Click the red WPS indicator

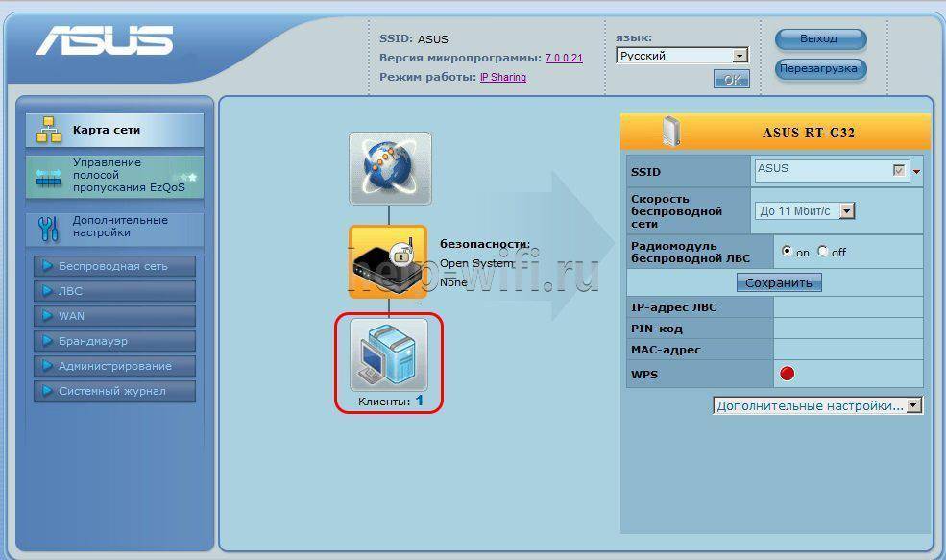pos(788,374)
